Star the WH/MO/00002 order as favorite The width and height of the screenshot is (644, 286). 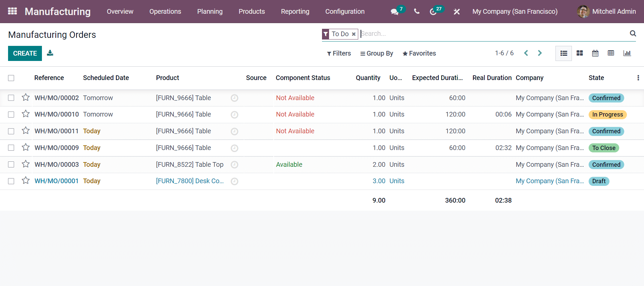coord(25,97)
